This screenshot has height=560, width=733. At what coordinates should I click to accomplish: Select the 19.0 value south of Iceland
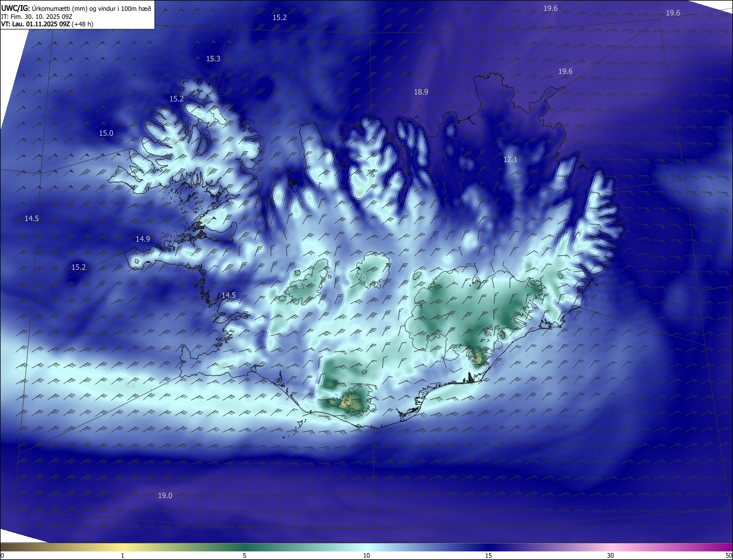tap(165, 496)
